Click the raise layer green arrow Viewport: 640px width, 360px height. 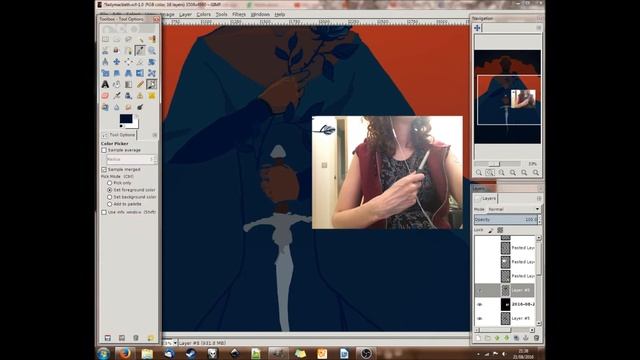point(497,338)
